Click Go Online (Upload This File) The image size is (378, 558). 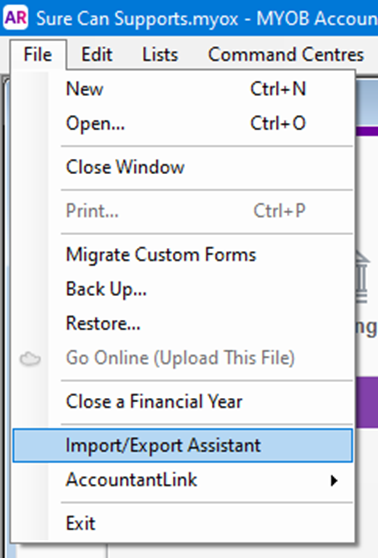pyautogui.click(x=183, y=358)
